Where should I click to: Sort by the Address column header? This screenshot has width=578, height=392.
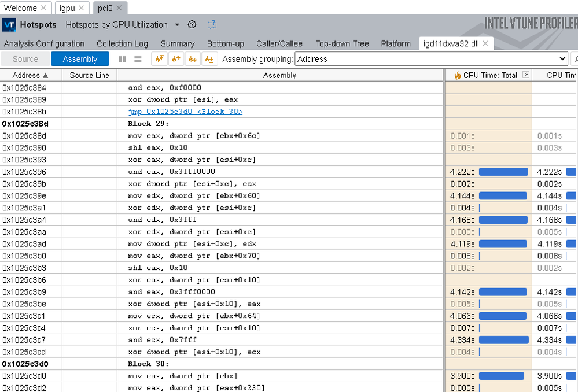(x=30, y=75)
